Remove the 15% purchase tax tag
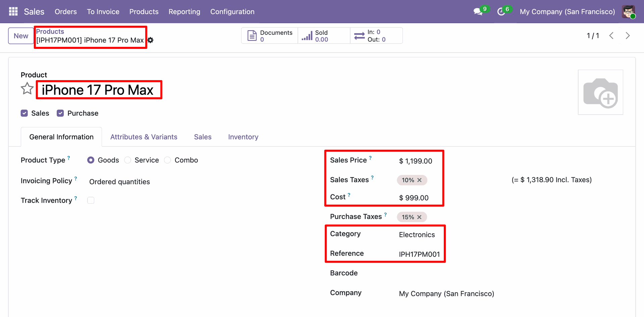Image resolution: width=644 pixels, height=317 pixels. (x=419, y=217)
